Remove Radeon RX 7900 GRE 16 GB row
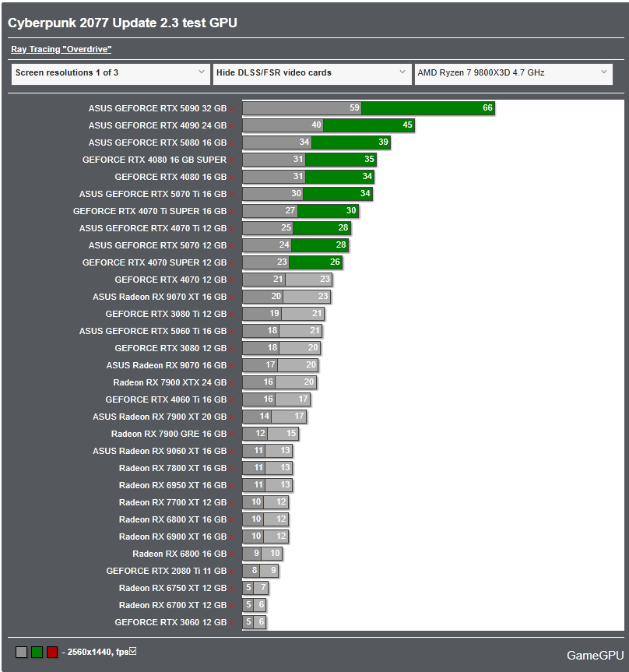Screen dimensions: 629x672 (232, 435)
